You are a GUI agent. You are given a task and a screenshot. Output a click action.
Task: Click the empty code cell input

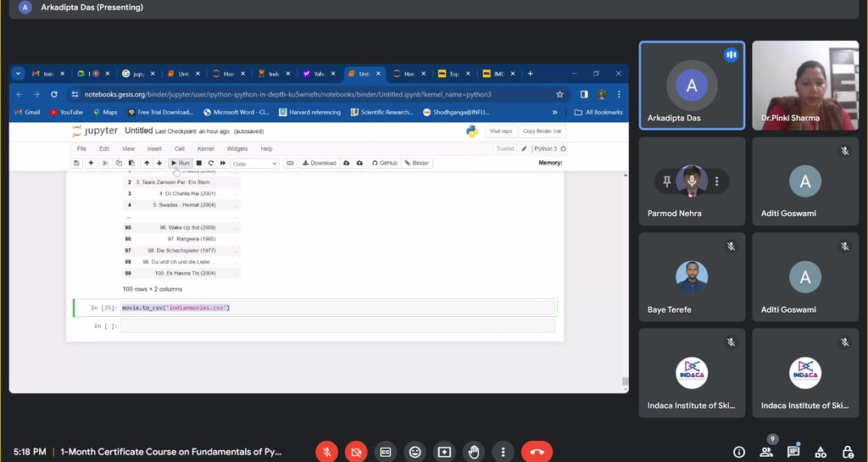coord(337,326)
